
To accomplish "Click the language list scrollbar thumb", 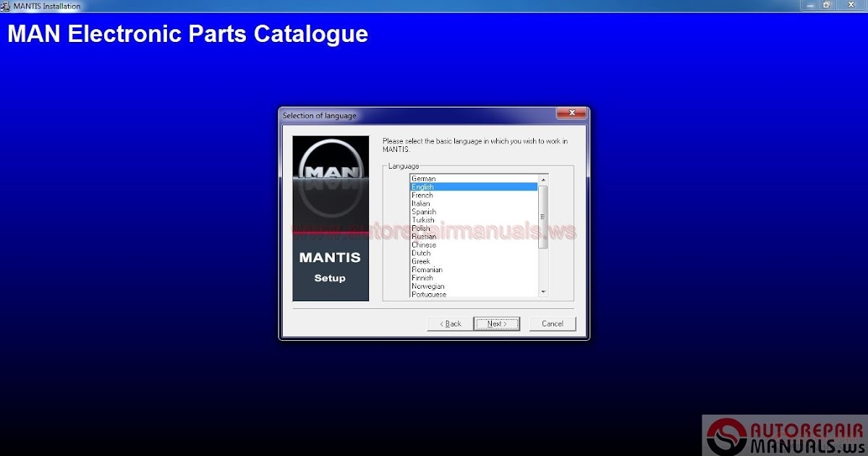I will (543, 217).
